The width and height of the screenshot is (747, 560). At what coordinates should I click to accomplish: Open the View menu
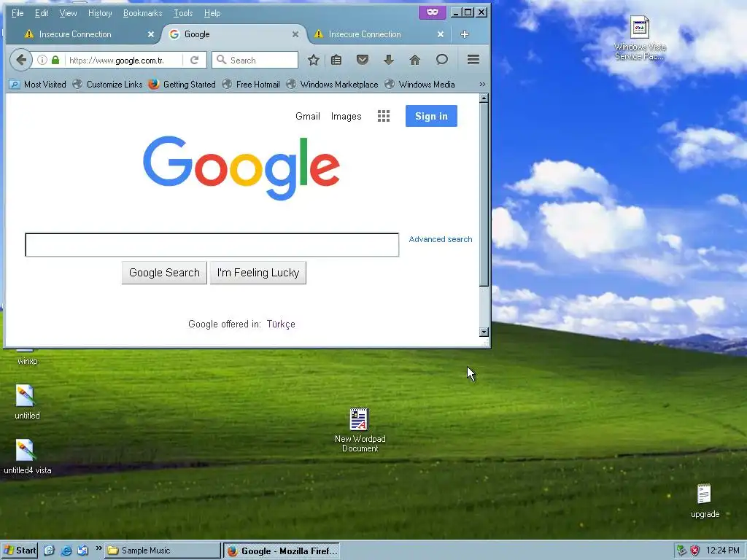pyautogui.click(x=68, y=13)
